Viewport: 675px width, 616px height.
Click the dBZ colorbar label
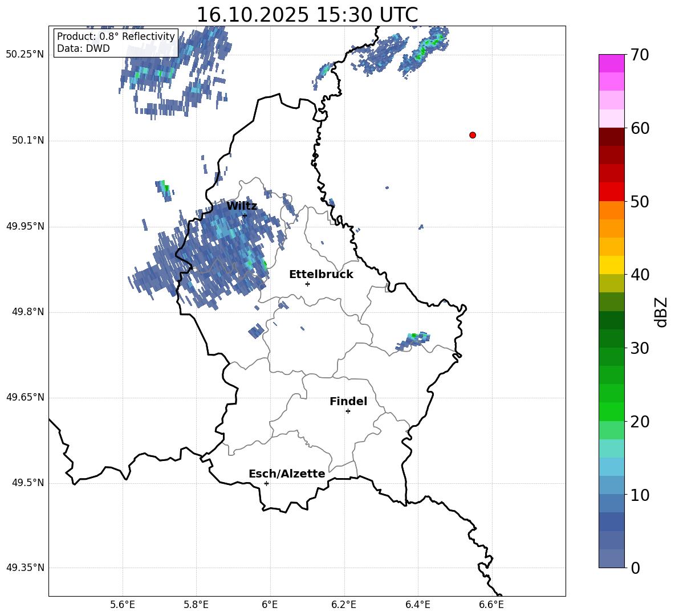(660, 312)
